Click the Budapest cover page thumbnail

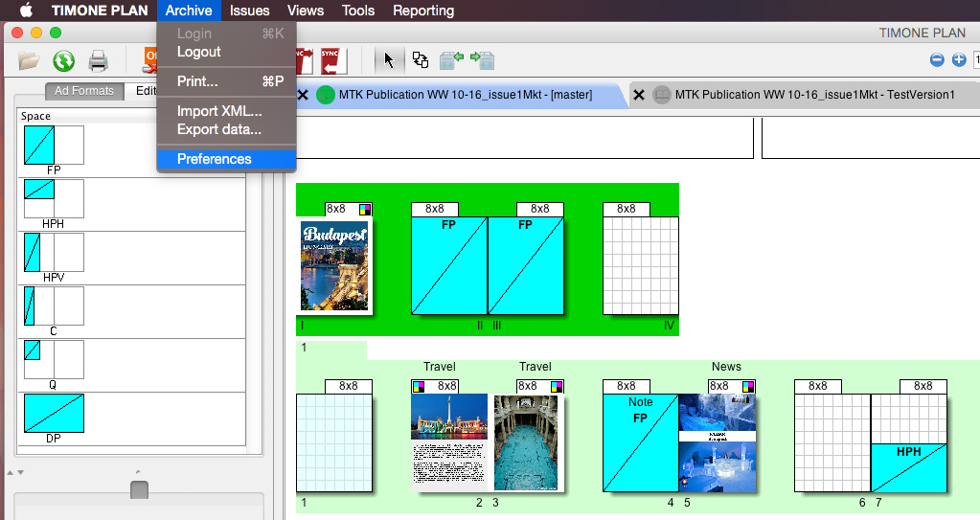click(334, 265)
